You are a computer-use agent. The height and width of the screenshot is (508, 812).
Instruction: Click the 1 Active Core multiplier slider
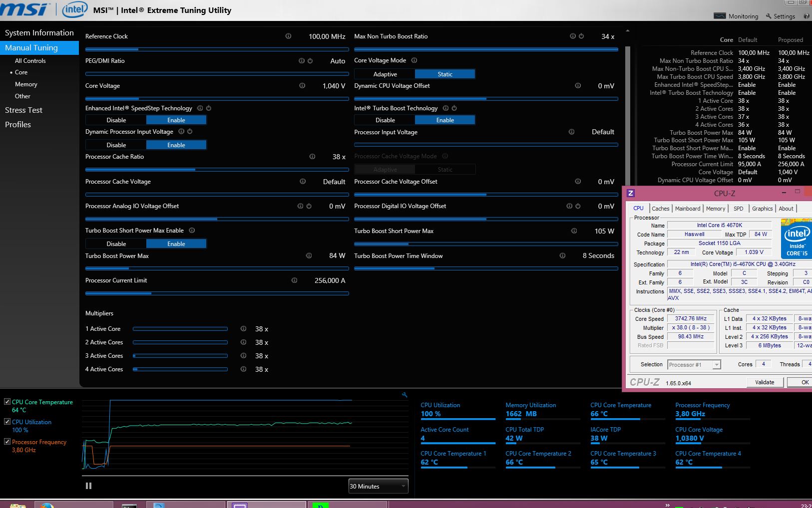coord(180,329)
